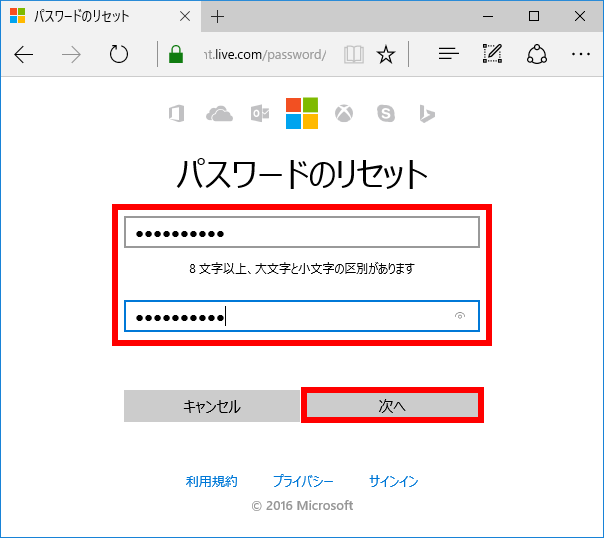604x538 pixels.
Task: Open a new tab with plus button
Action: (218, 17)
